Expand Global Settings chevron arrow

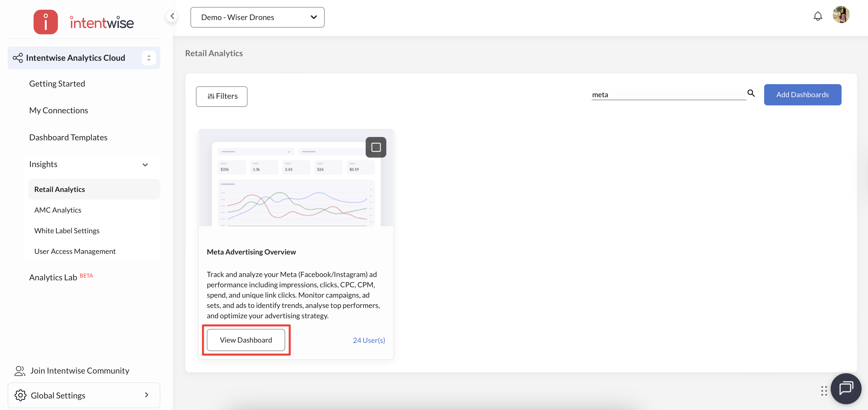coord(147,395)
